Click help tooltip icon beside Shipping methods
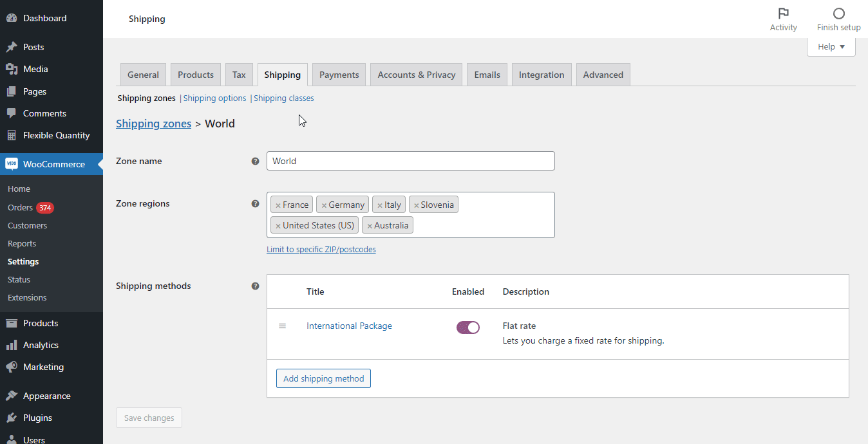This screenshot has height=444, width=868. [x=255, y=286]
